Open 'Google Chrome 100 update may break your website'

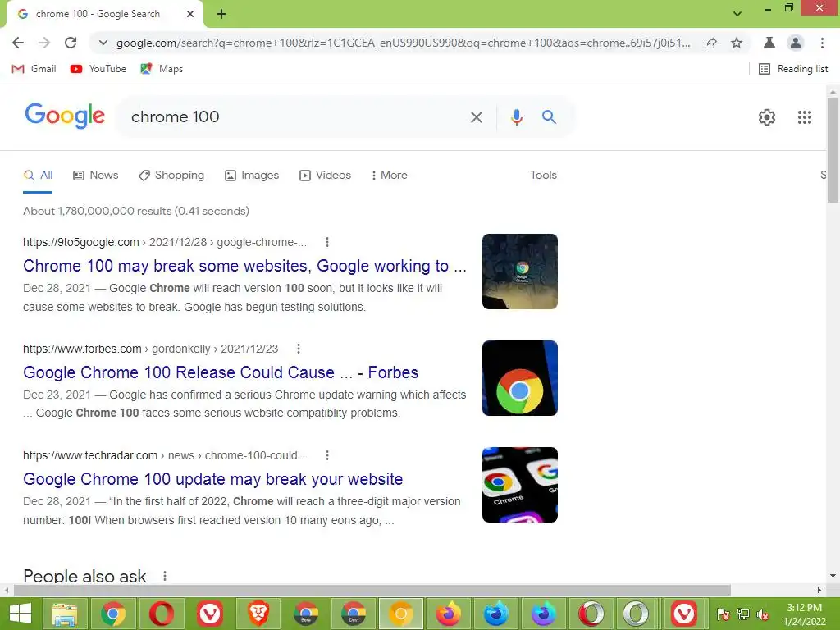click(212, 479)
